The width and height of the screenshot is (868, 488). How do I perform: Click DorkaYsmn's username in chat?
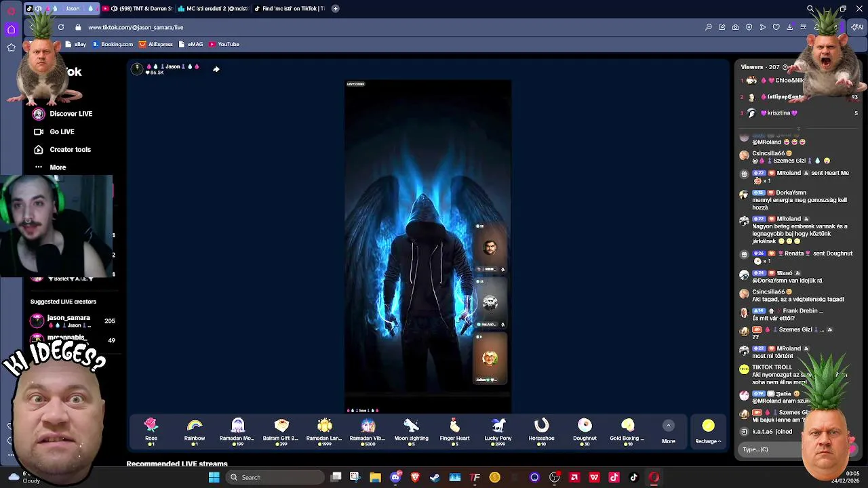coord(791,192)
